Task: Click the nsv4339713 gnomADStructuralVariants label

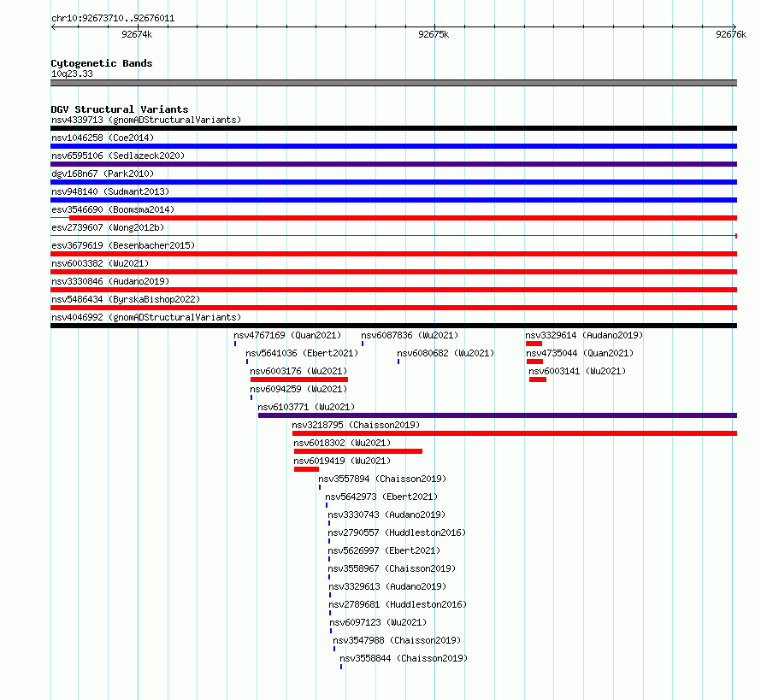Action: coord(146,120)
